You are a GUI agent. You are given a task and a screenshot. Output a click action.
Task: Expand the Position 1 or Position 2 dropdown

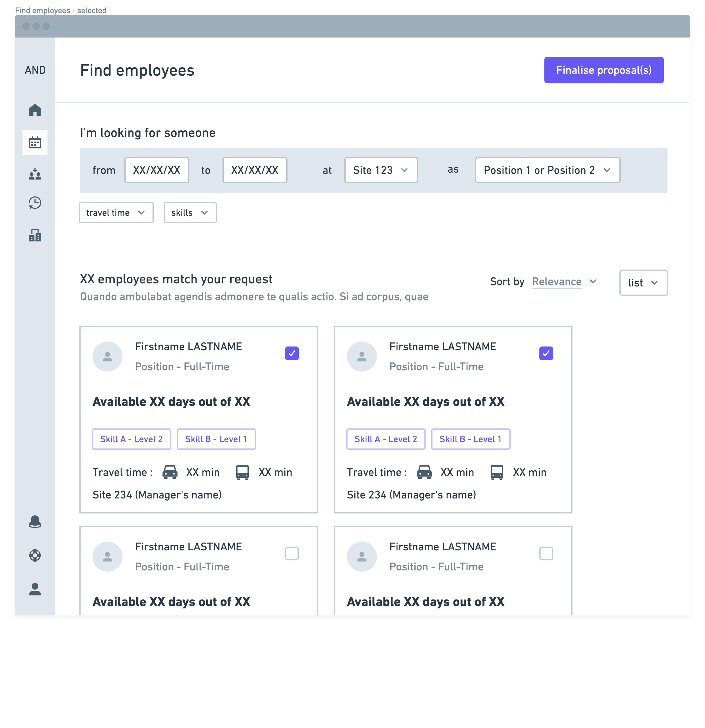coord(547,170)
